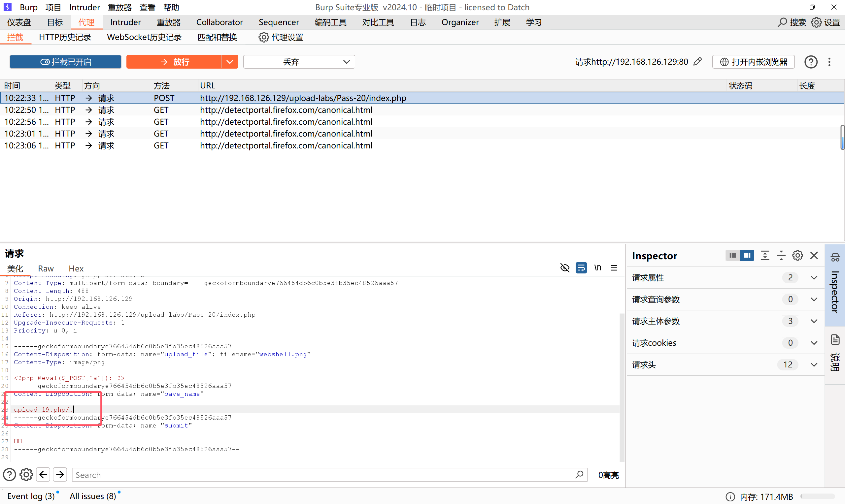Open the request editor hamburger menu
Screen dimensions: 845x504
pos(614,268)
